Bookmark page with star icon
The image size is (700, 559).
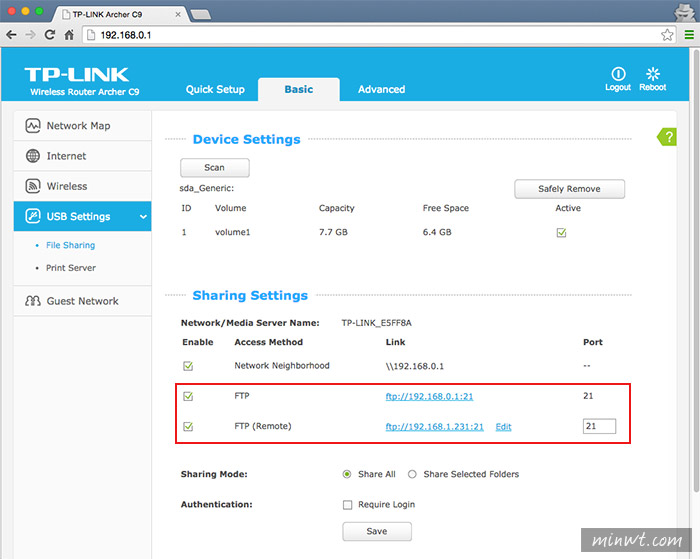[x=667, y=34]
